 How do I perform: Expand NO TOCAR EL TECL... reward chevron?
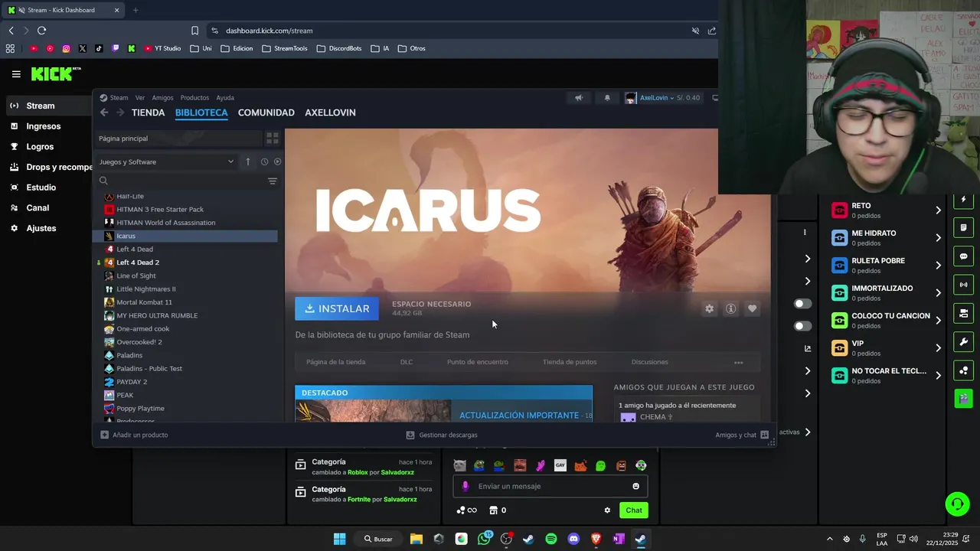938,376
